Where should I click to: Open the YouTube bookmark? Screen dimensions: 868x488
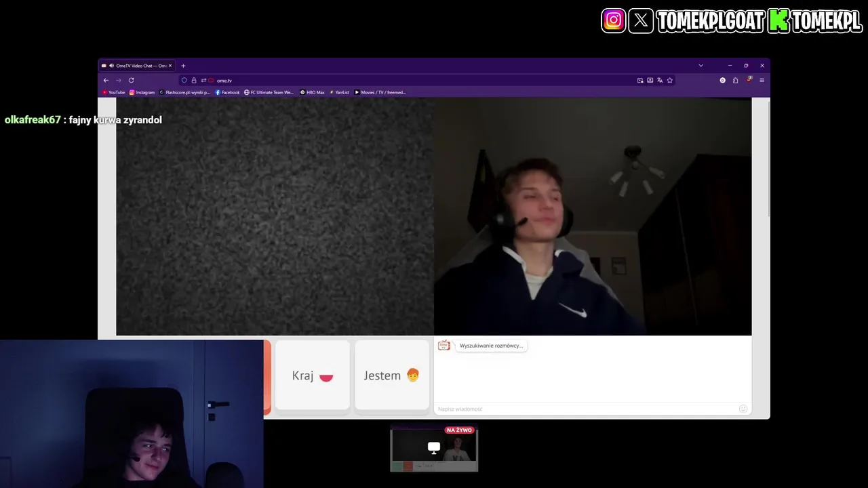pyautogui.click(x=114, y=92)
